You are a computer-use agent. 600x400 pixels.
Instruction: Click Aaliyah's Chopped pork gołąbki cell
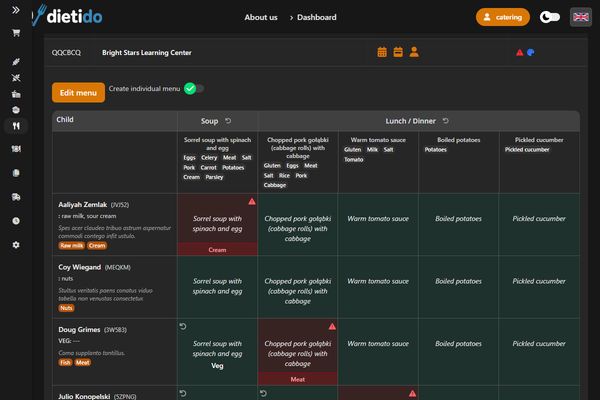click(298, 224)
